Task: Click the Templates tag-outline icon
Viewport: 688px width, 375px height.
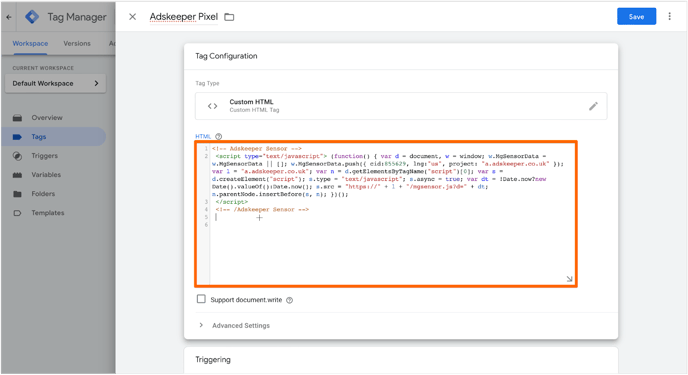Action: point(17,213)
